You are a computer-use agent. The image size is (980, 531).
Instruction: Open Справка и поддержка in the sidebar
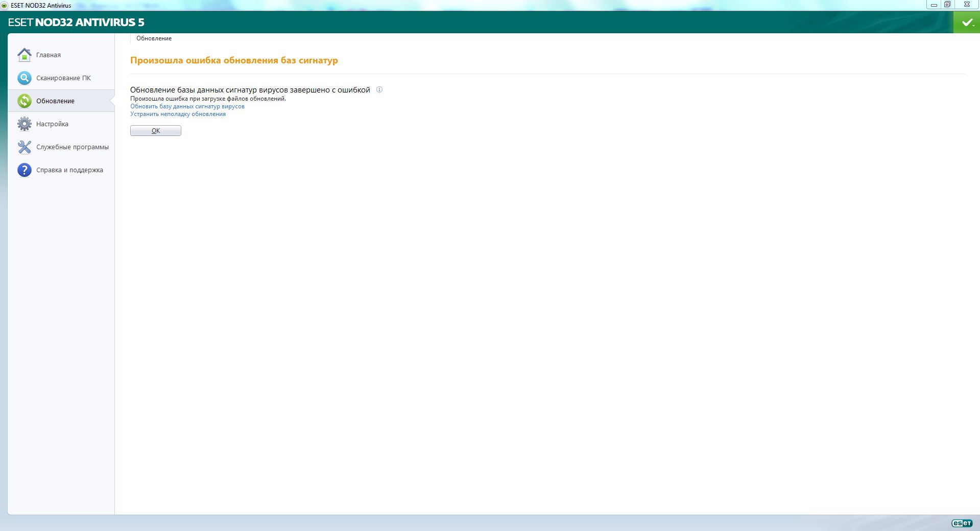click(x=61, y=170)
